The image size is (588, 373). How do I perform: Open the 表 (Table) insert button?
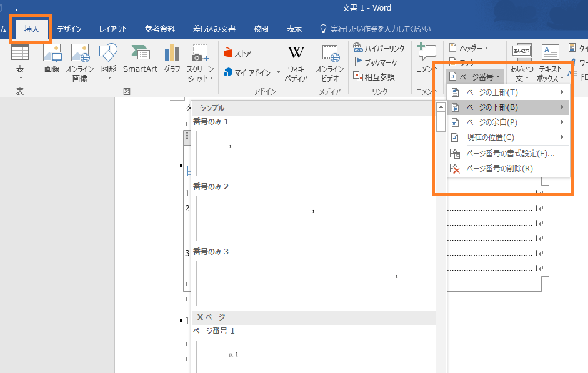click(20, 62)
